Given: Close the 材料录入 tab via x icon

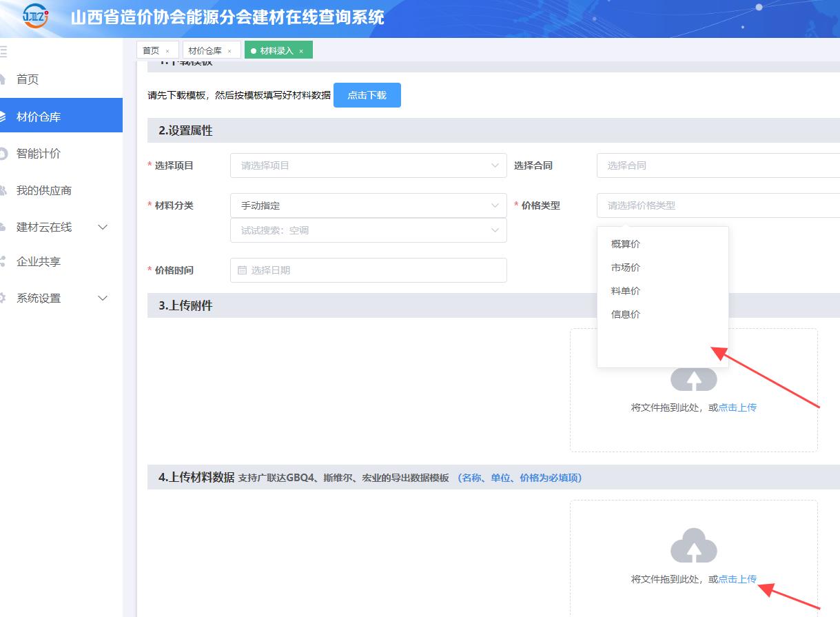Looking at the screenshot, I should (x=301, y=51).
